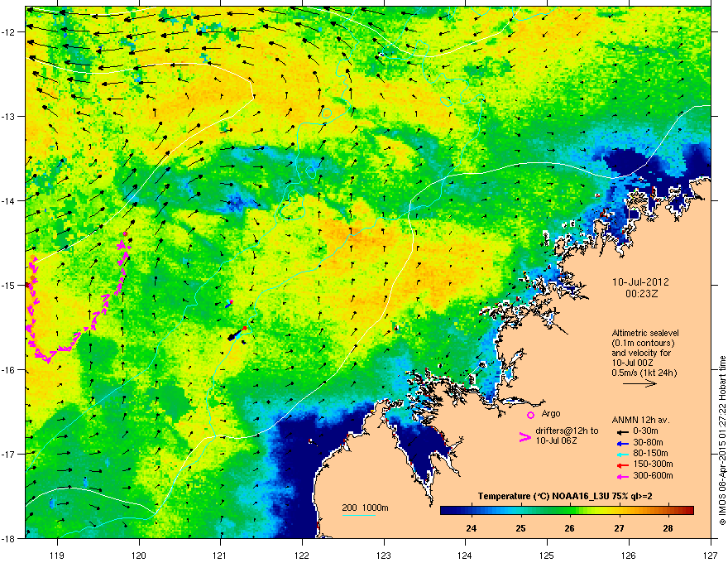Click the longitude axis label "125"

(x=547, y=555)
